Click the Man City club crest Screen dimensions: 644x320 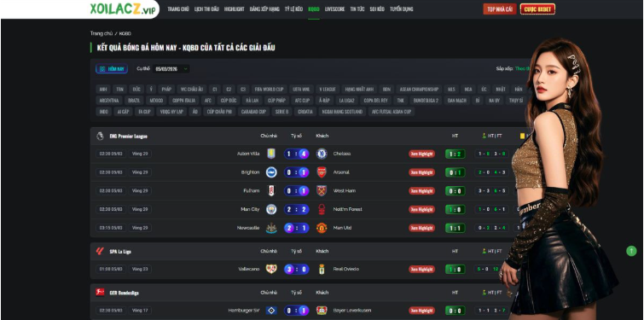pos(271,209)
